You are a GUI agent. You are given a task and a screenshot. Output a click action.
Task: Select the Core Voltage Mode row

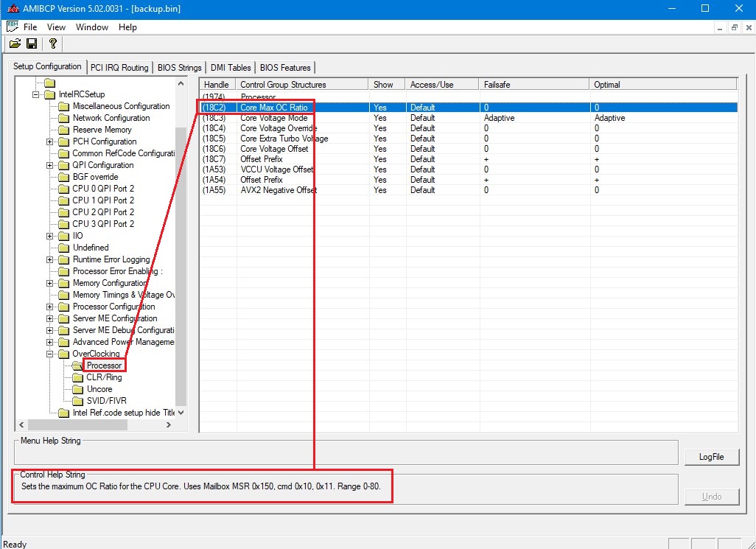tap(469, 118)
